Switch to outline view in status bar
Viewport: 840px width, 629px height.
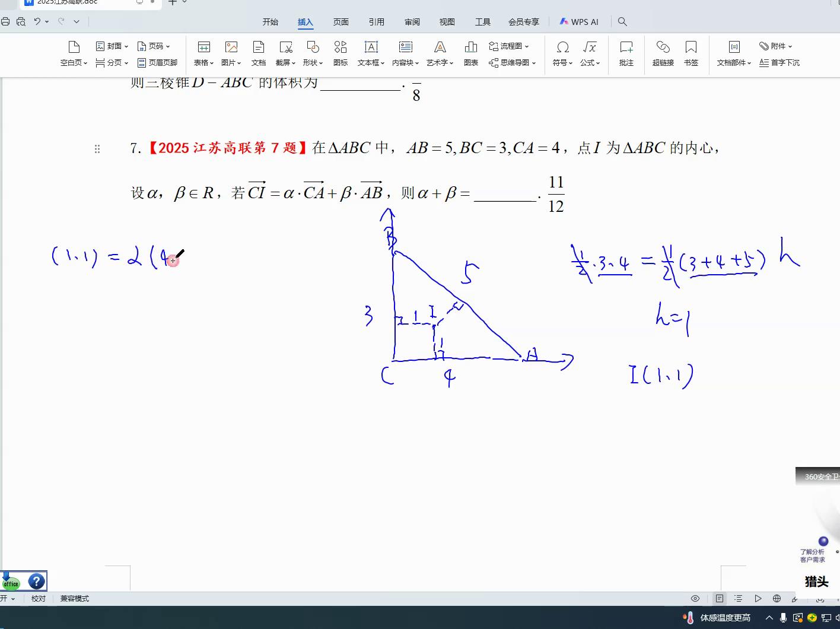point(739,599)
